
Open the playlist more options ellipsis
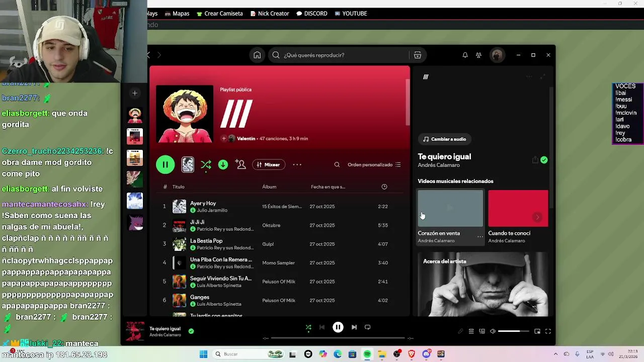point(297,165)
